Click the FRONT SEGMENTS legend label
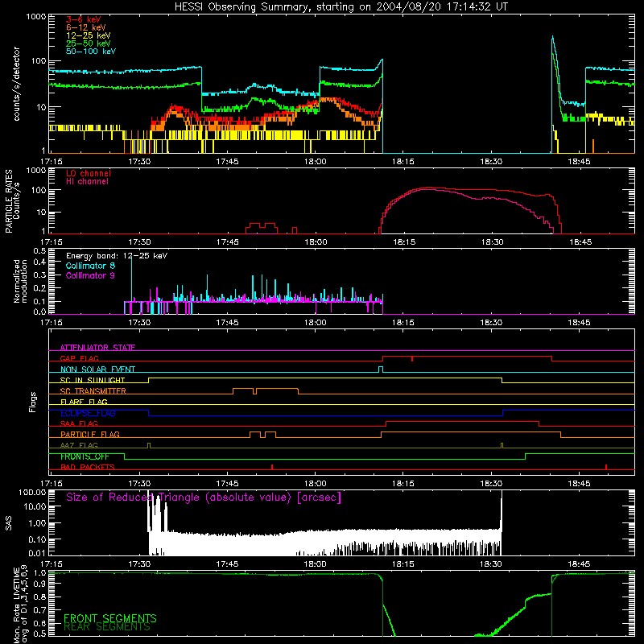The image size is (644, 644). [x=110, y=618]
